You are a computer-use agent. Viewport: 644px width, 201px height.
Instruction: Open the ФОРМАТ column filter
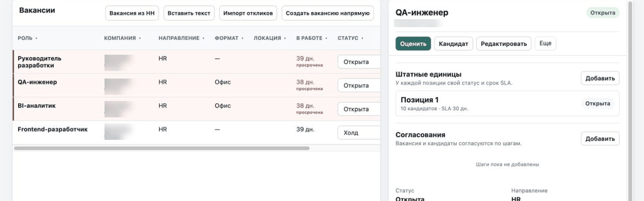coord(229,38)
